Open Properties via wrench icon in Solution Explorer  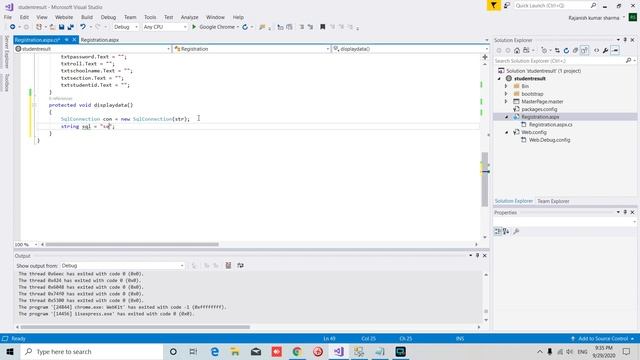605,50
